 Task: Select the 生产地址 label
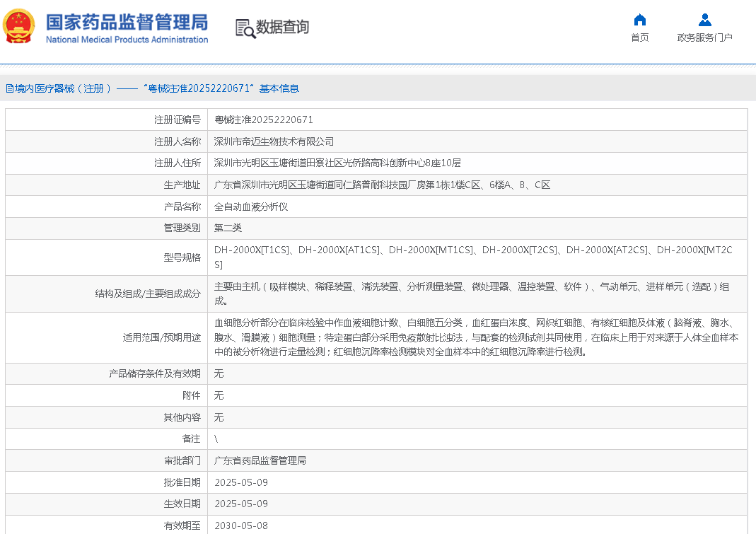click(x=182, y=185)
